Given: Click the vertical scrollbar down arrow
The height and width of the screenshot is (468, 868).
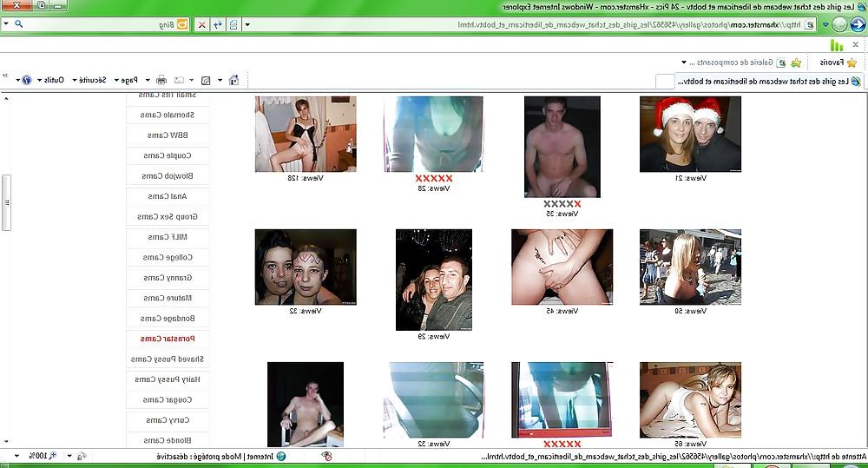Looking at the screenshot, I should (x=6, y=442).
